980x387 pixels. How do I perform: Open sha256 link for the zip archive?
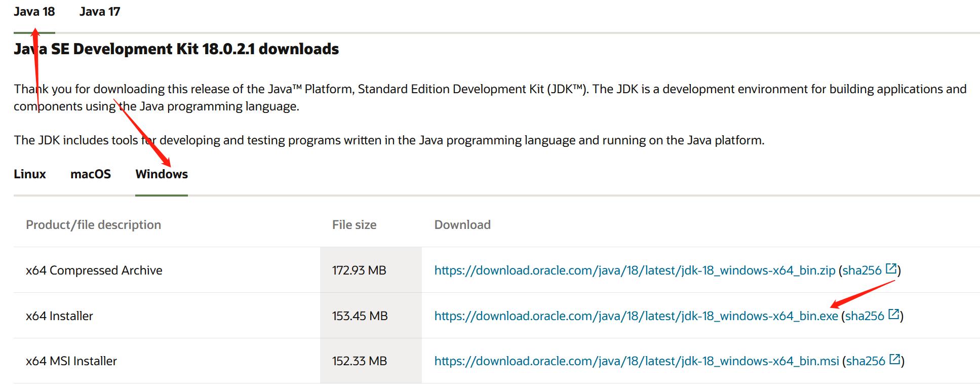(x=862, y=270)
